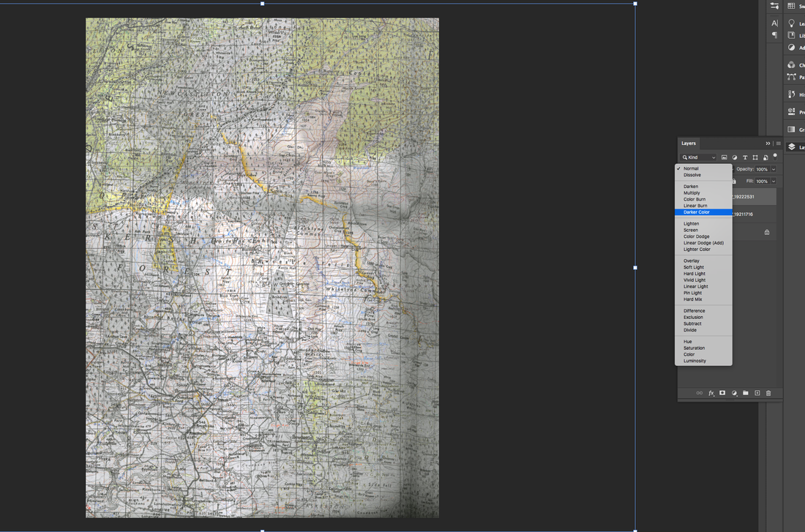Open the Learn panel lightbulb icon
This screenshot has height=532, width=805.
[x=791, y=23]
